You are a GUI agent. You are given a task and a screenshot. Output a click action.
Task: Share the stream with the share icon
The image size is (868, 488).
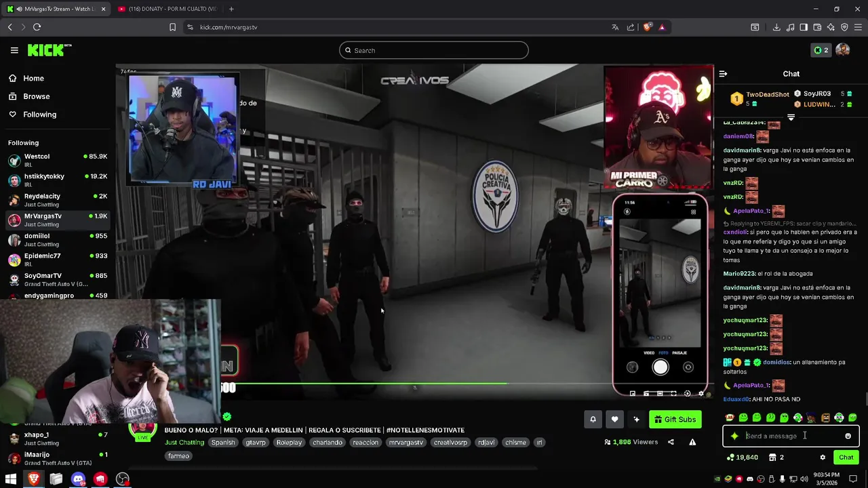tap(671, 442)
